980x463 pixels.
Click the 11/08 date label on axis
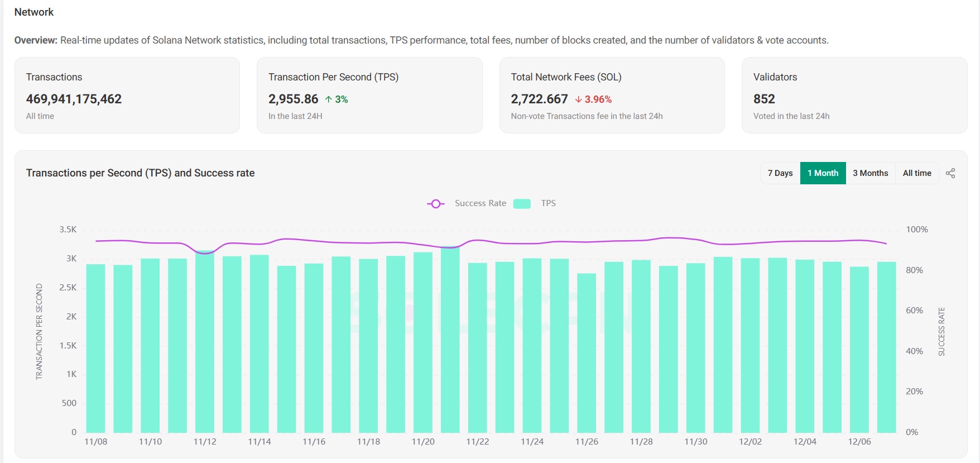96,442
